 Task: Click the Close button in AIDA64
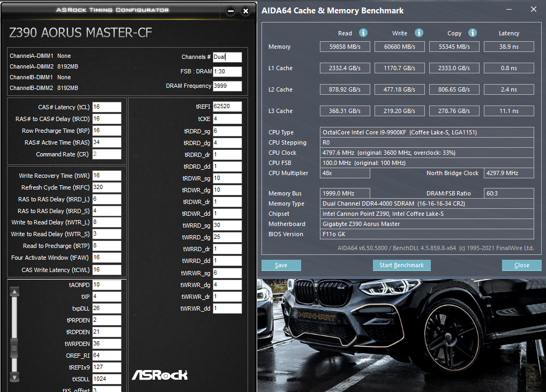522,265
